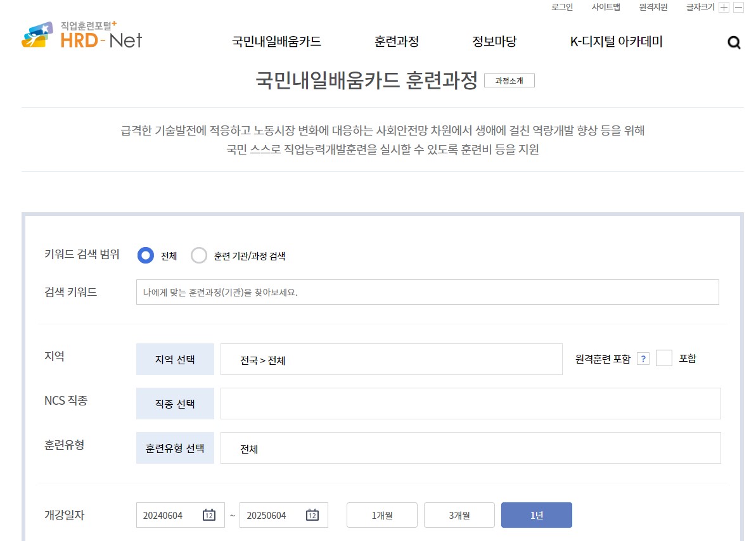The image size is (756, 541).
Task: Open the 지역 선택 region picker
Action: click(x=175, y=359)
